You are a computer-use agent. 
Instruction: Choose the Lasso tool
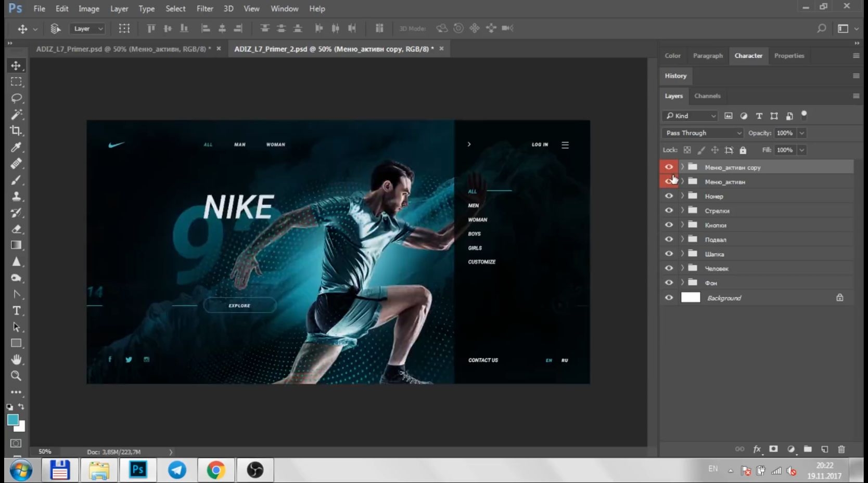(x=16, y=98)
